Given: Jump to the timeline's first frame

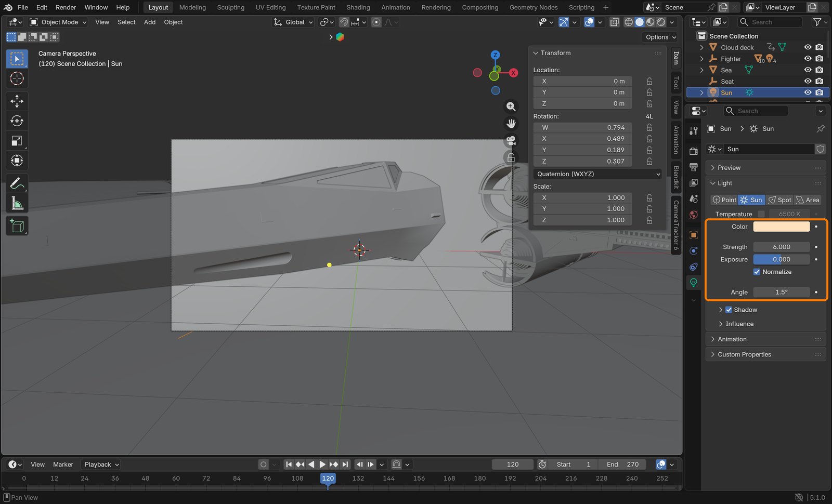Looking at the screenshot, I should [x=289, y=465].
